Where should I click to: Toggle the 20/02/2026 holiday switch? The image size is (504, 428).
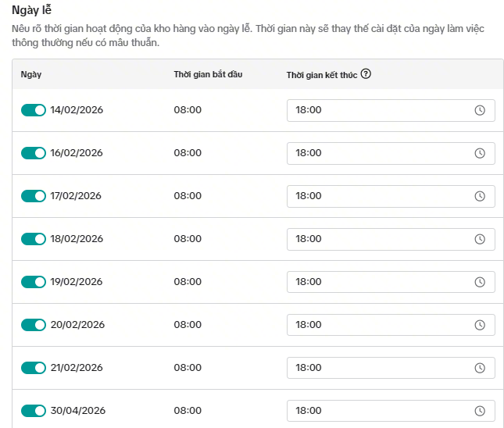[x=34, y=325]
